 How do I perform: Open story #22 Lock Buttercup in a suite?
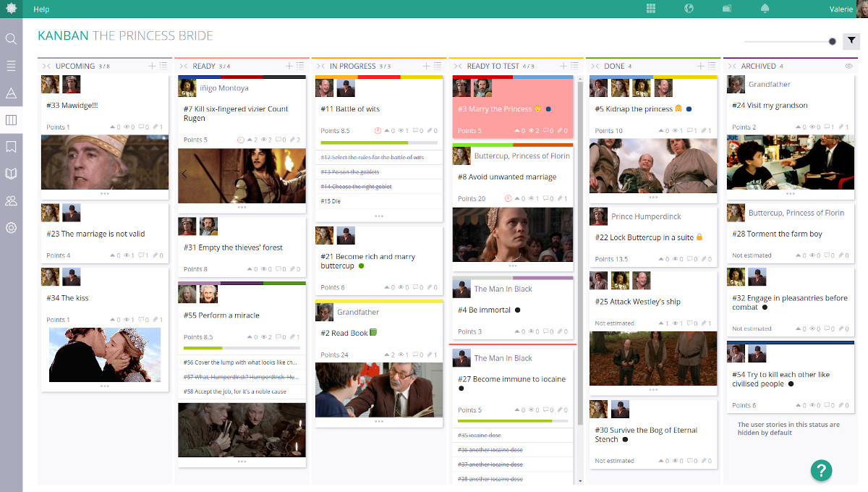(644, 237)
